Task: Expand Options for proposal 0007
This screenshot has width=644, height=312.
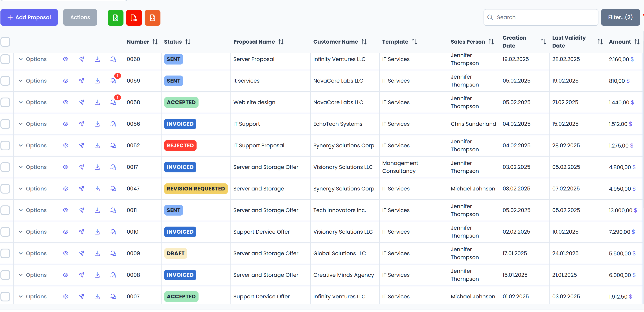Action: 33,297
